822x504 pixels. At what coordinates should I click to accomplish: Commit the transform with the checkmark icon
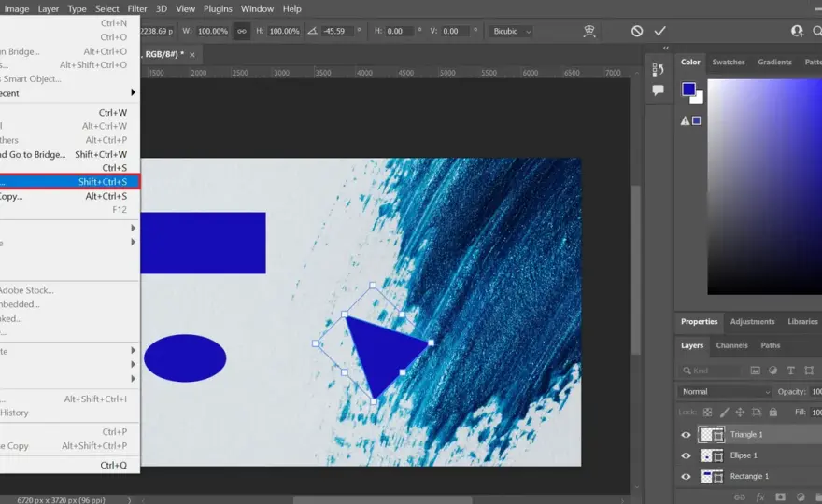660,31
